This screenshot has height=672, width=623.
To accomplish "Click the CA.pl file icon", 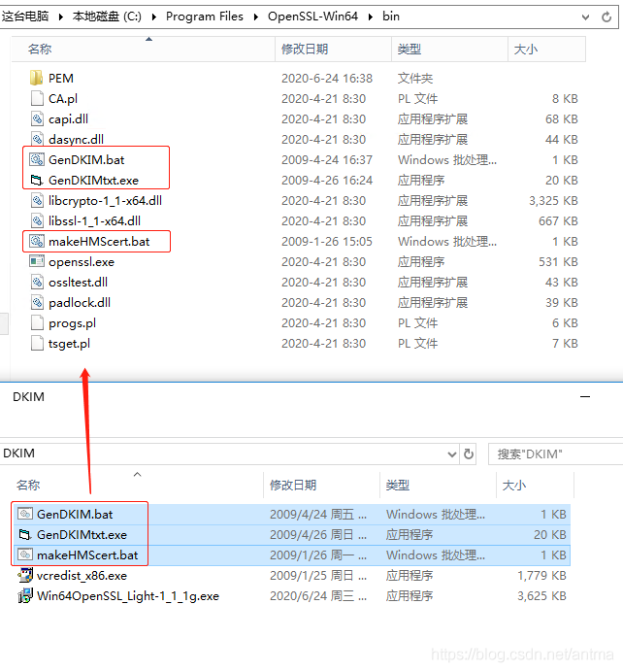I will (37, 98).
